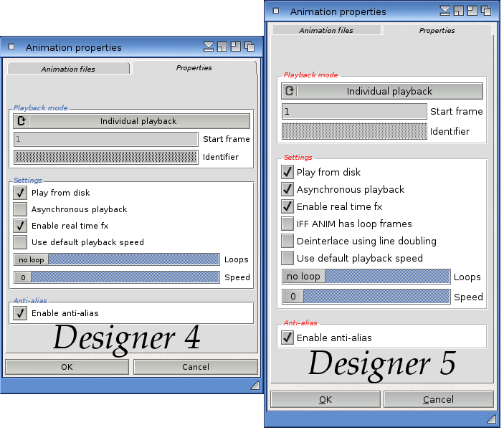Click Designer 5 iconify gadget in title bar
The image size is (504, 430).
(445, 11)
